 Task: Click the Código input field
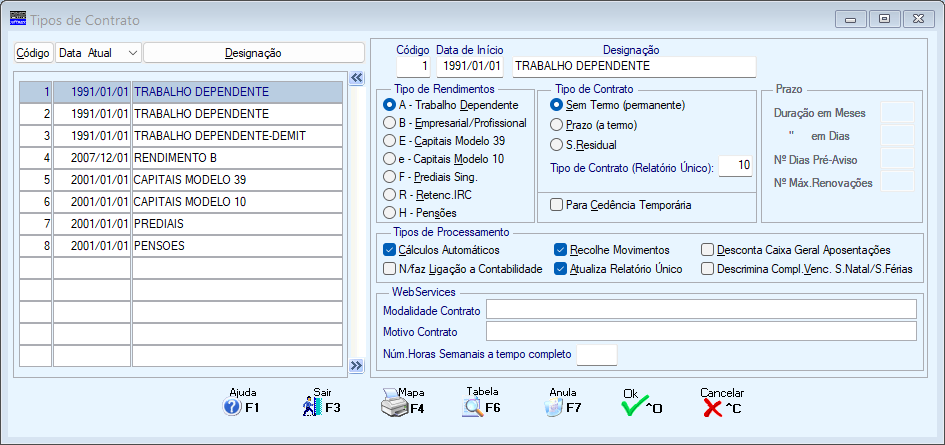pyautogui.click(x=413, y=66)
